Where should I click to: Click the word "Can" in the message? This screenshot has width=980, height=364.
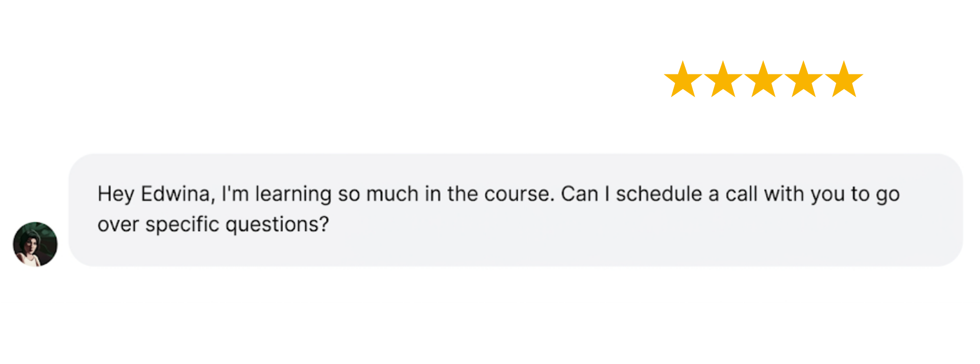coord(579,194)
